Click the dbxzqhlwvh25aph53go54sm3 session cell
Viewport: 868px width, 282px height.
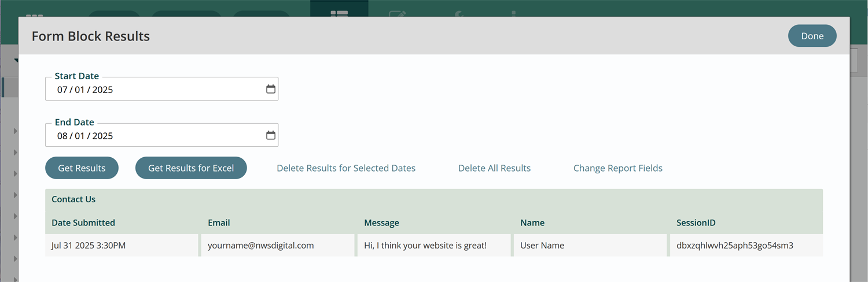746,245
